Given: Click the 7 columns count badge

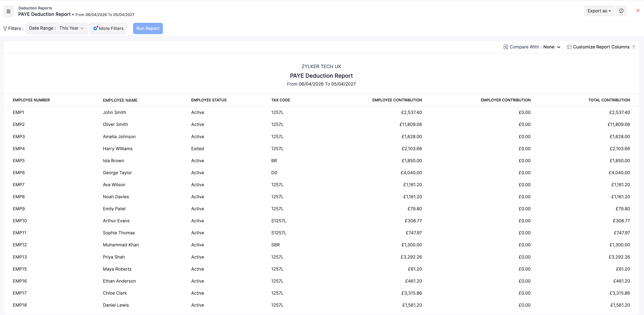Looking at the screenshot, I should pos(634,47).
